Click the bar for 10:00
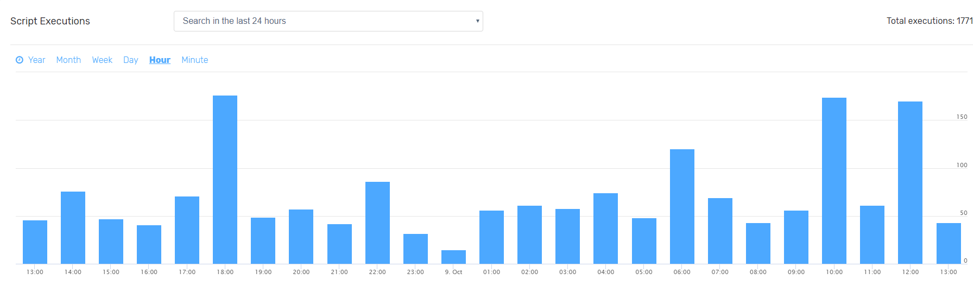This screenshot has width=980, height=292. point(834,181)
